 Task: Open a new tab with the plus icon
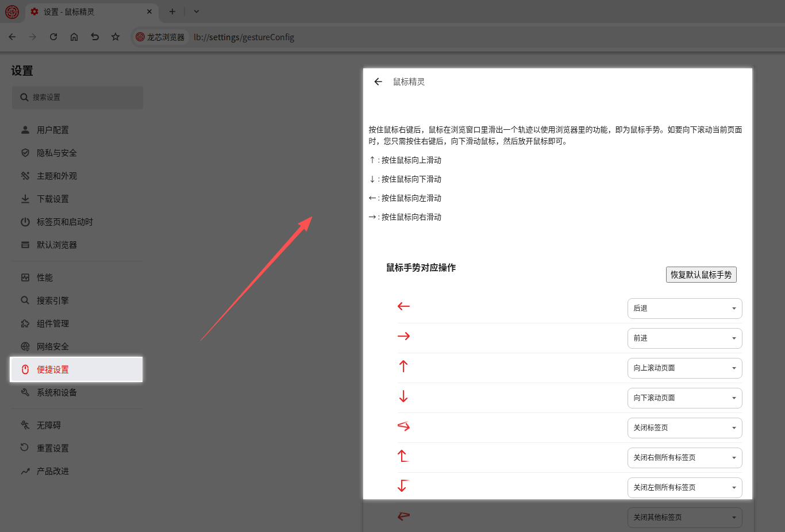point(172,11)
